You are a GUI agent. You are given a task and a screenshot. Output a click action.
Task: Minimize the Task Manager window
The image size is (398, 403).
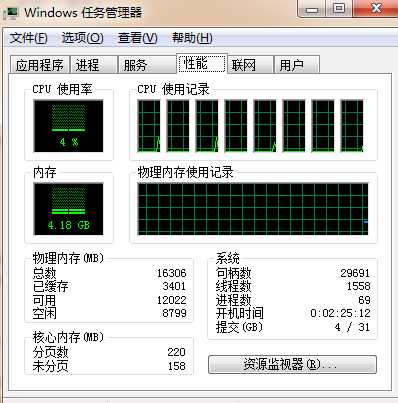312,8
